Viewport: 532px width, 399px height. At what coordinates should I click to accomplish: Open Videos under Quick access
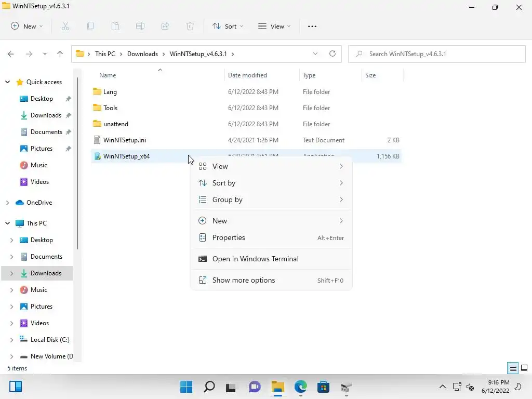pos(39,182)
